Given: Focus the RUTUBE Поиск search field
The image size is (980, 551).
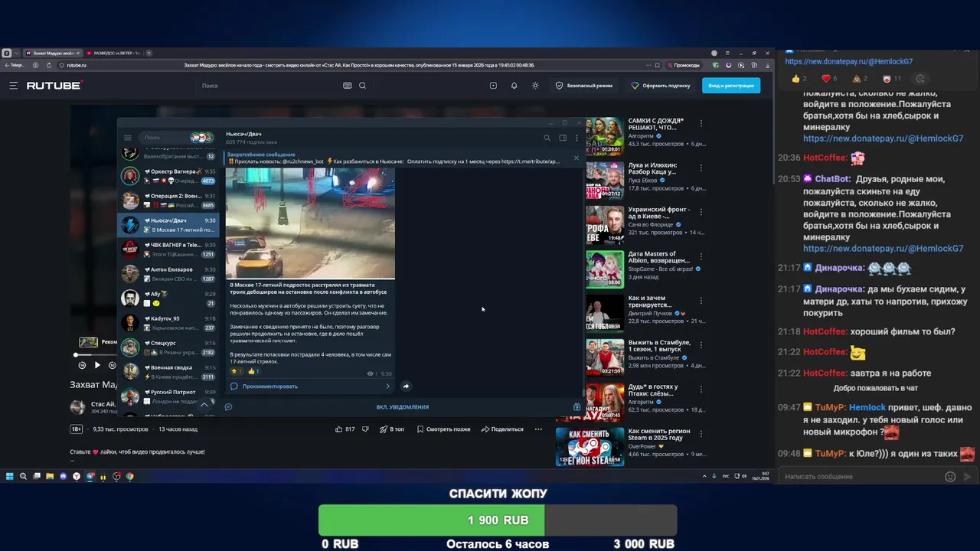Looking at the screenshot, I should (268, 86).
